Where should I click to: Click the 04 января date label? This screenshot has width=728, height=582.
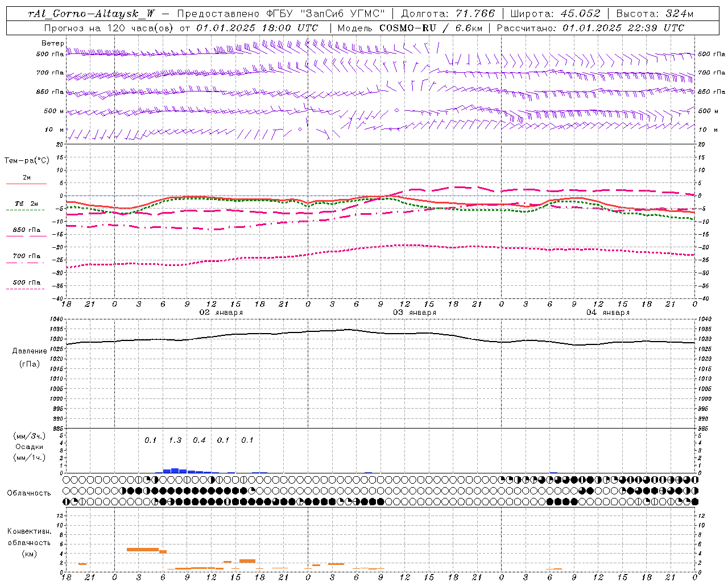607,313
